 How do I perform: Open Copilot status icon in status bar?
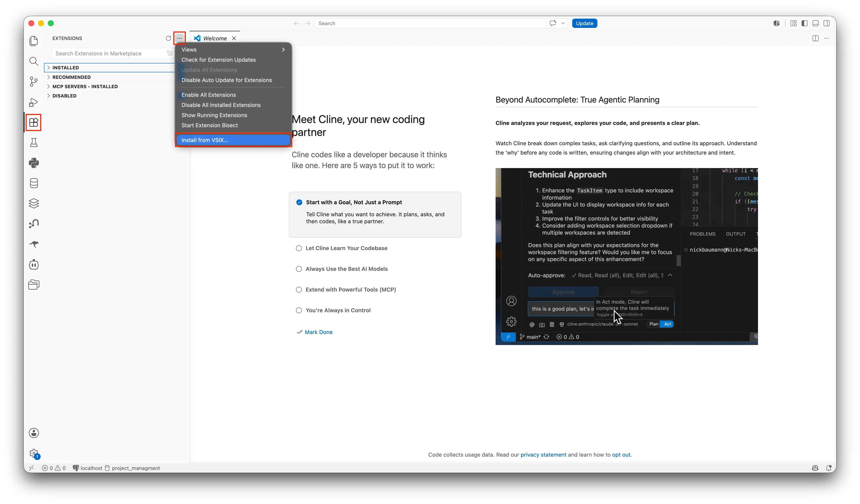pyautogui.click(x=815, y=468)
